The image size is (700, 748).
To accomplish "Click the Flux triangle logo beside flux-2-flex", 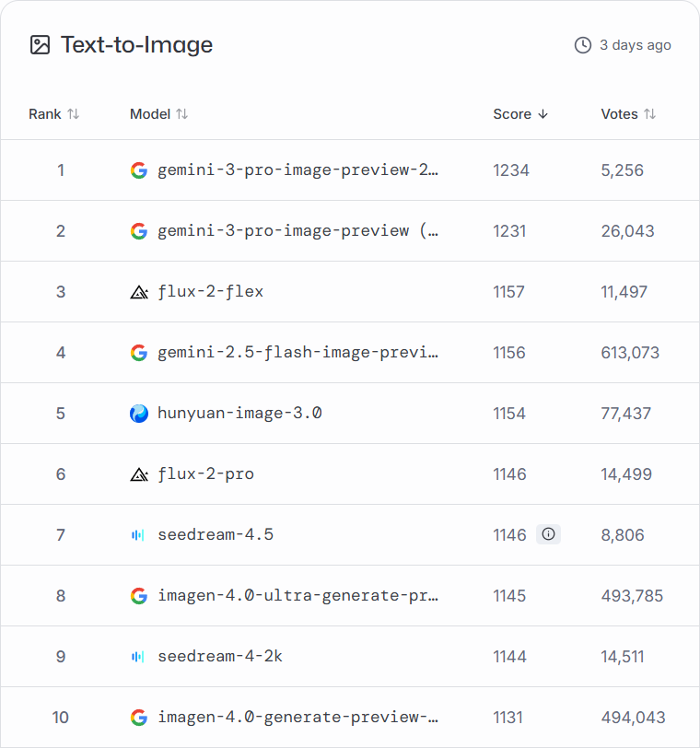I will click(x=139, y=292).
